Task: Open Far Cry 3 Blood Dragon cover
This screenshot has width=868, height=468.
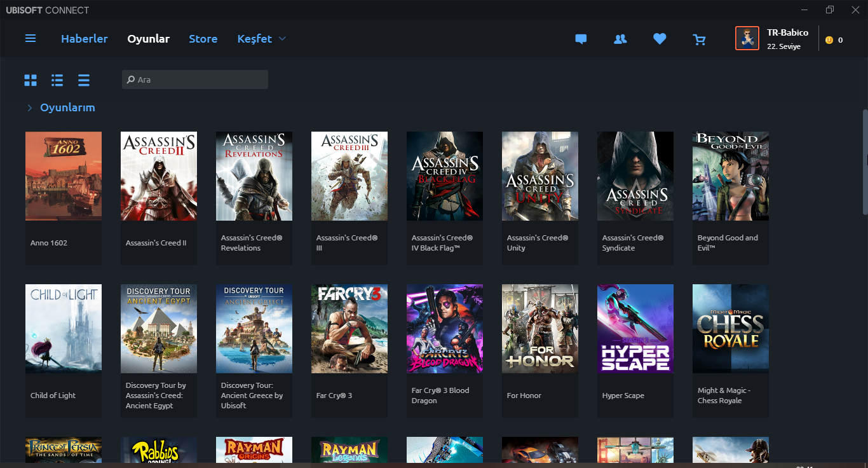Action: click(x=445, y=329)
